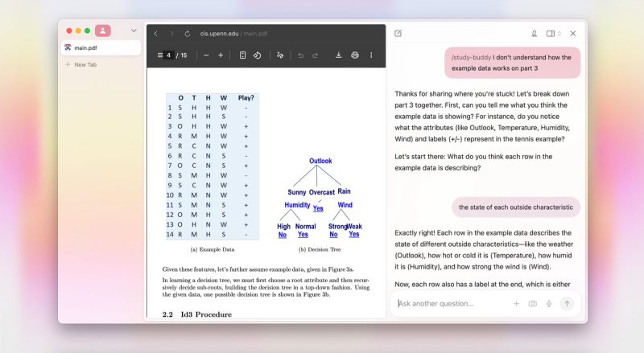This screenshot has width=644, height=353.
Task: Click the fit to page icon
Action: tap(243, 55)
